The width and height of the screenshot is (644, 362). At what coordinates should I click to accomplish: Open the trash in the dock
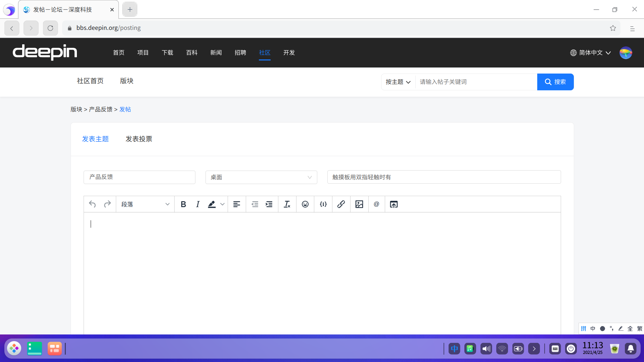[x=614, y=349]
